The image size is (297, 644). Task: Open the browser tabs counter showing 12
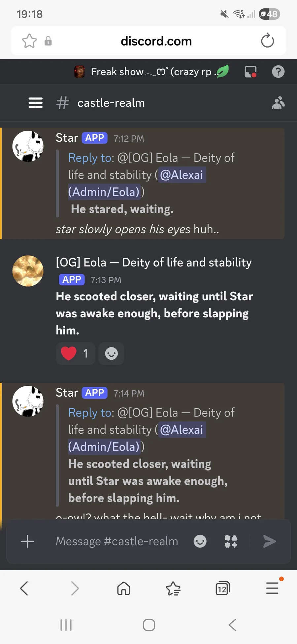click(223, 589)
